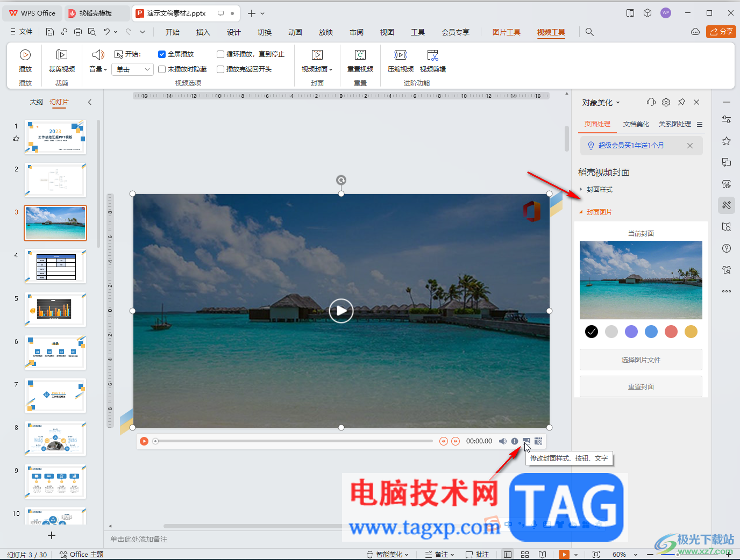Click the Notes button in status bar
740x560 pixels.
click(440, 554)
